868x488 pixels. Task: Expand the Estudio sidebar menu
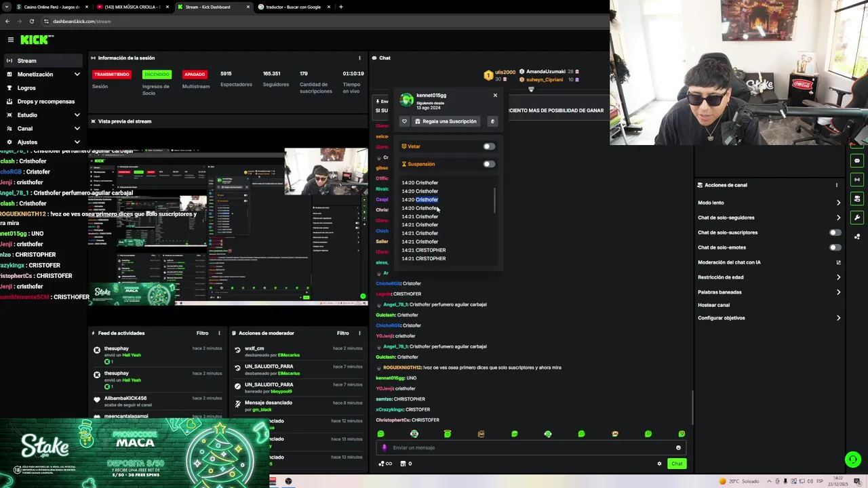click(42, 115)
